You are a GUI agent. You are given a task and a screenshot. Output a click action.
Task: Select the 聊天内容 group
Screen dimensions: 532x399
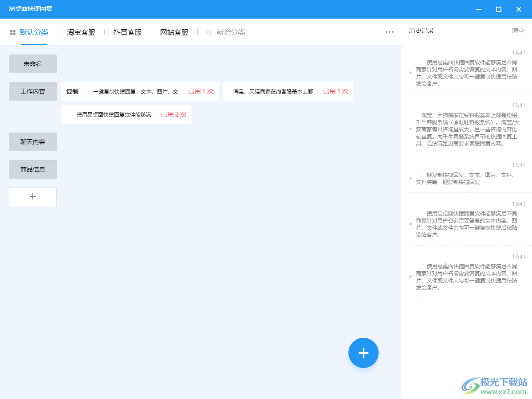coord(33,142)
